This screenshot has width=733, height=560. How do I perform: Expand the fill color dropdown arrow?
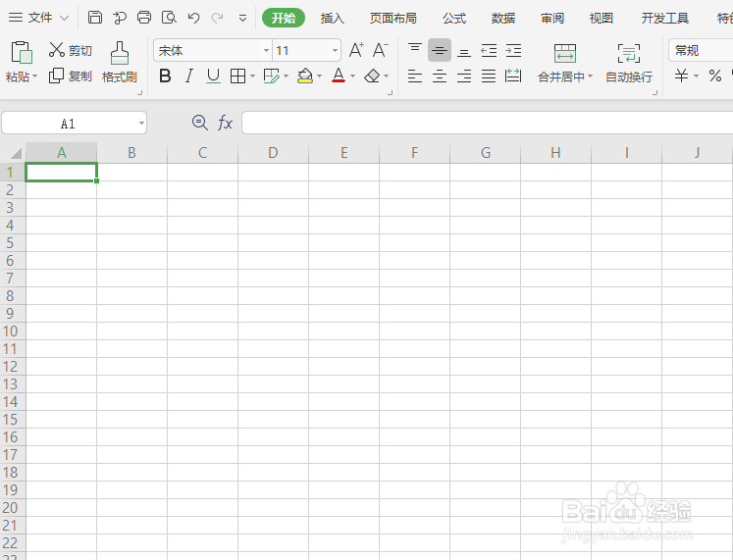tap(320, 76)
